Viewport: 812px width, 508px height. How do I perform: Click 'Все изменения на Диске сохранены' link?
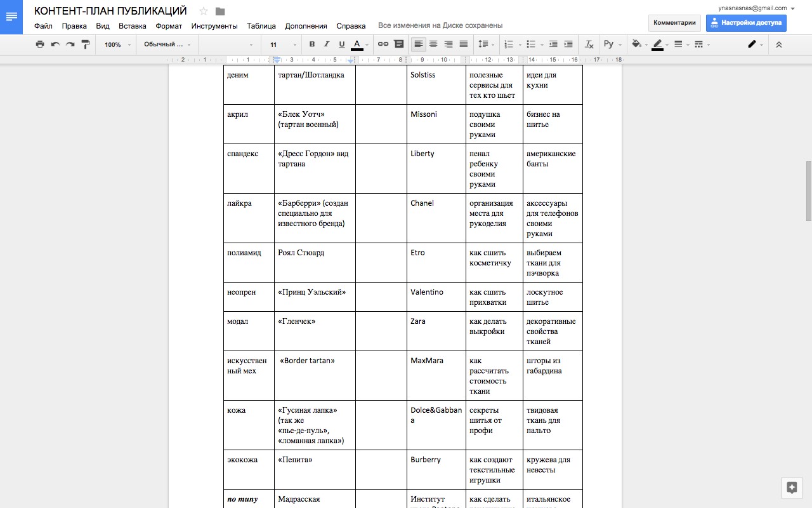(440, 26)
